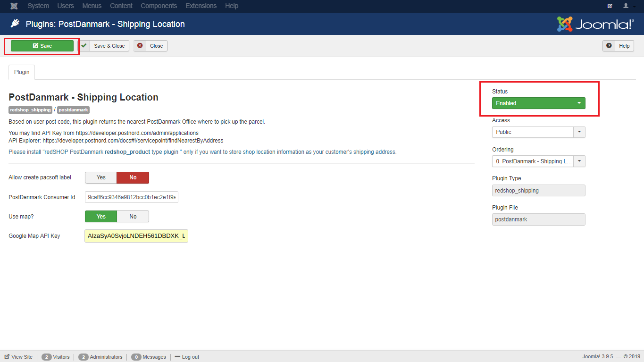Open the Ordering dropdown
This screenshot has height=362, width=644.
click(539, 161)
